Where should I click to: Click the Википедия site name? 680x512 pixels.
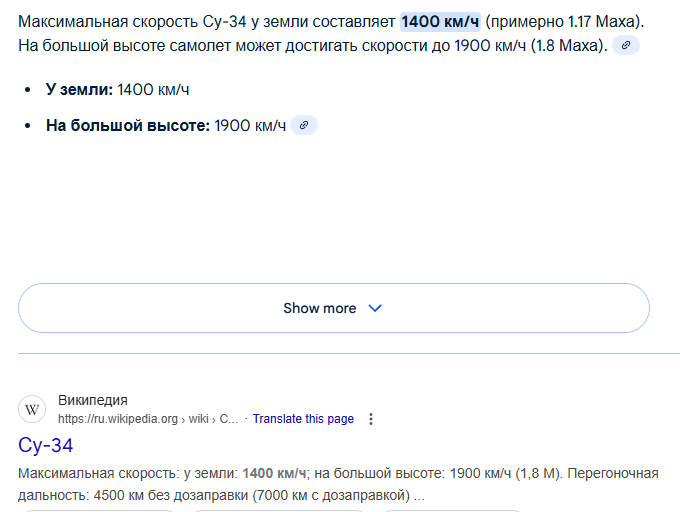click(x=93, y=400)
